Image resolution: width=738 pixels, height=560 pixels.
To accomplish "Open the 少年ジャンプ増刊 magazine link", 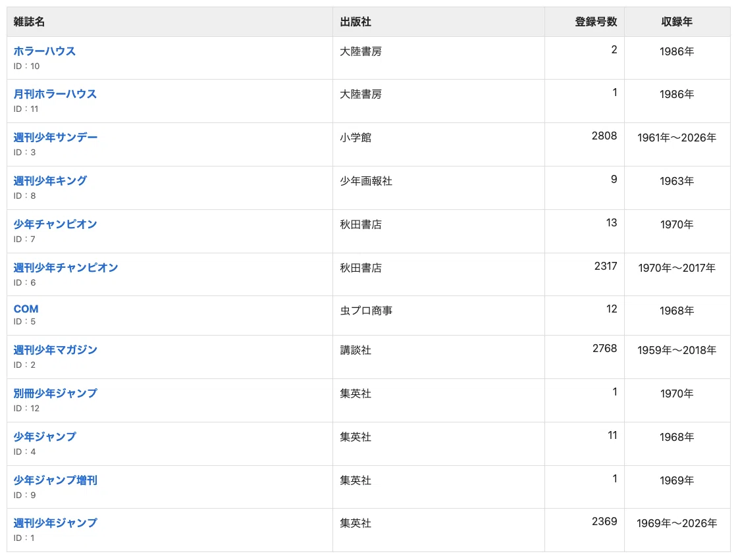I will [55, 480].
